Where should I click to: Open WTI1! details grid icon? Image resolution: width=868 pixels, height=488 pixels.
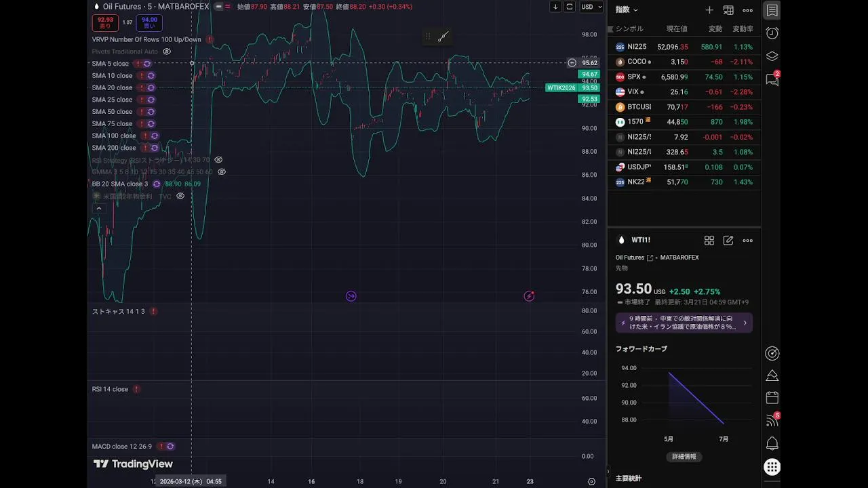[709, 241]
